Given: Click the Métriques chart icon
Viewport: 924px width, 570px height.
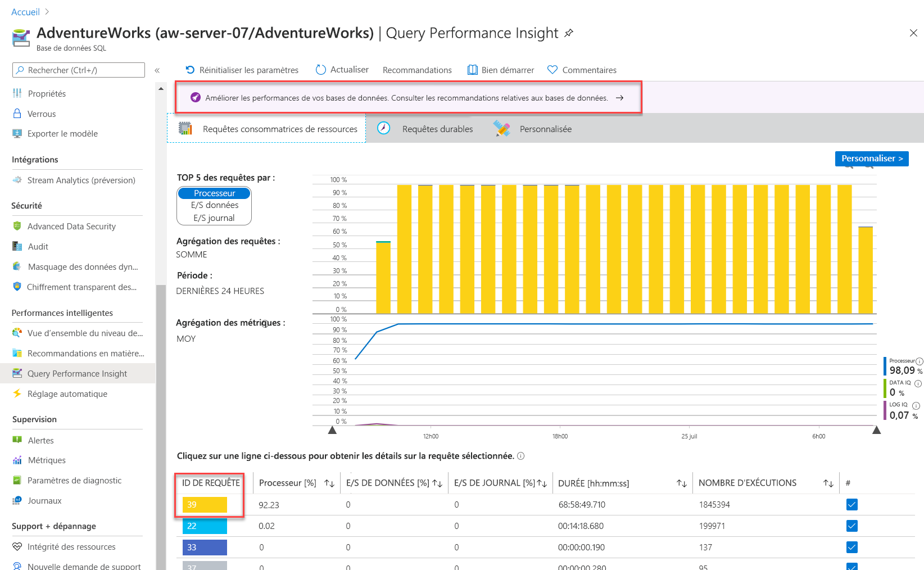Looking at the screenshot, I should 17,460.
